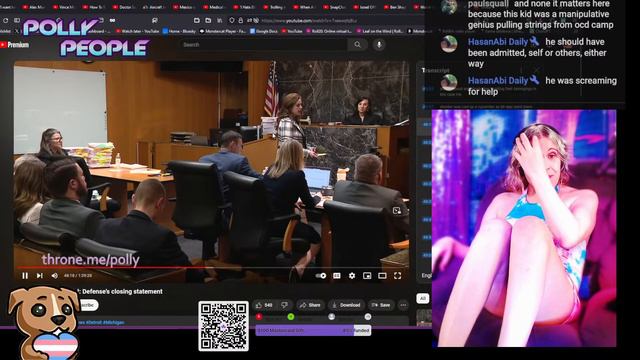Switch to the Rolling browser tab
640x360 pixels.
275,7
